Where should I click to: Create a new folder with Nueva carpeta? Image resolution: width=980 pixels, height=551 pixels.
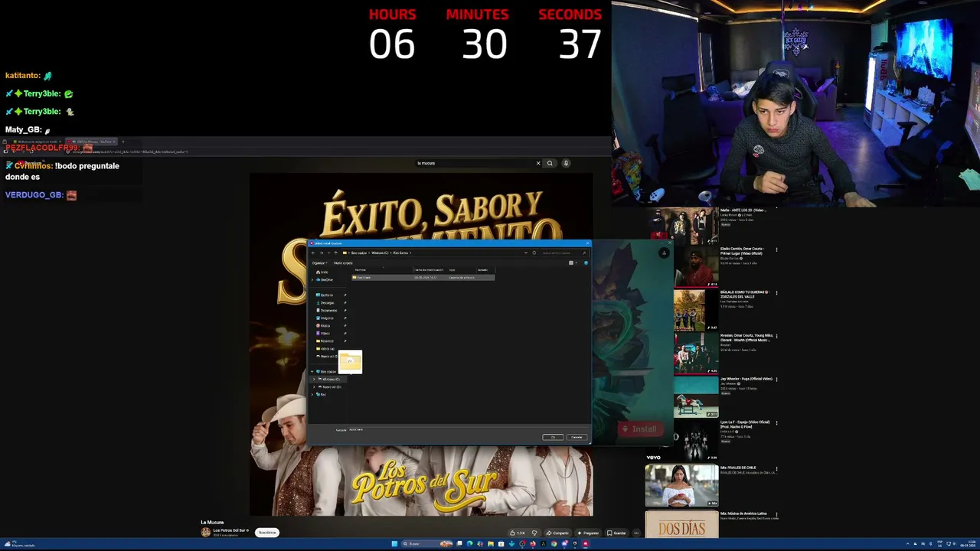[343, 262]
